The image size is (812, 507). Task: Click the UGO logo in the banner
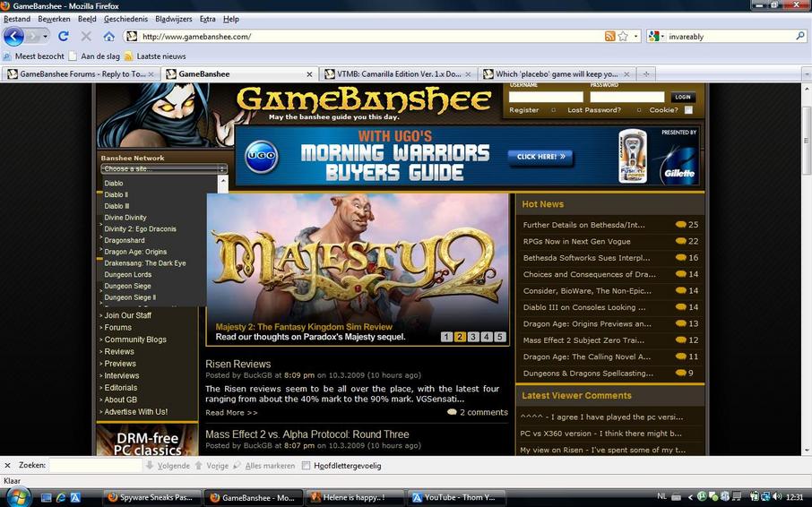point(262,156)
